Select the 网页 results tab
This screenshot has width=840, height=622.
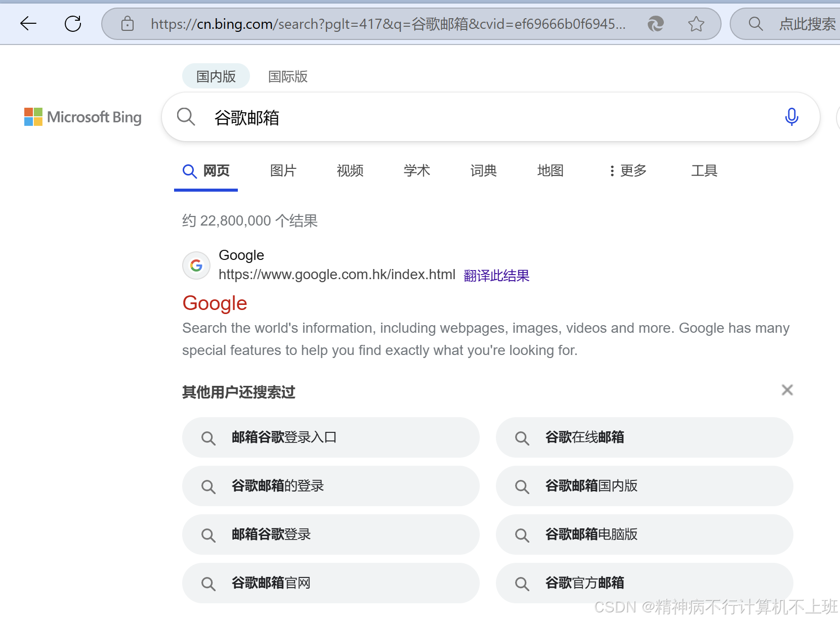206,171
